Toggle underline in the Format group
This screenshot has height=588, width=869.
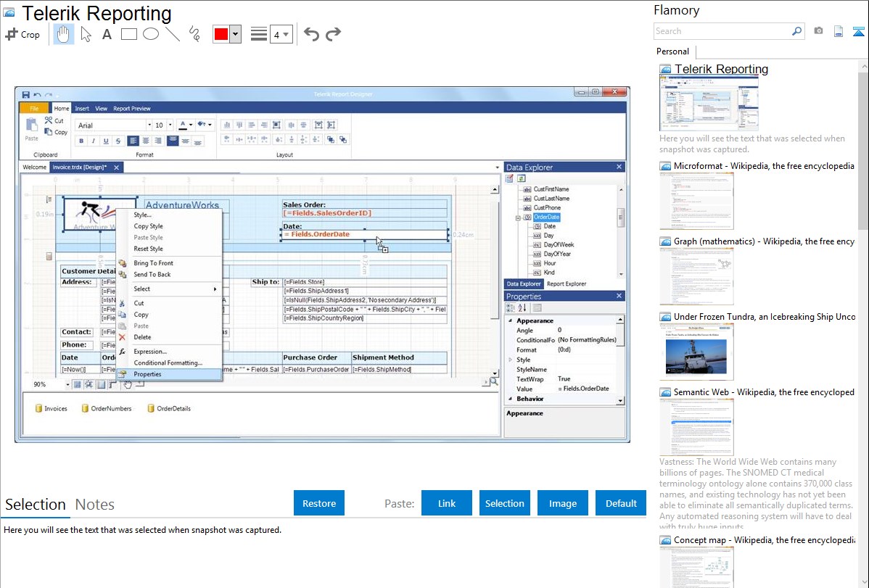[x=105, y=141]
